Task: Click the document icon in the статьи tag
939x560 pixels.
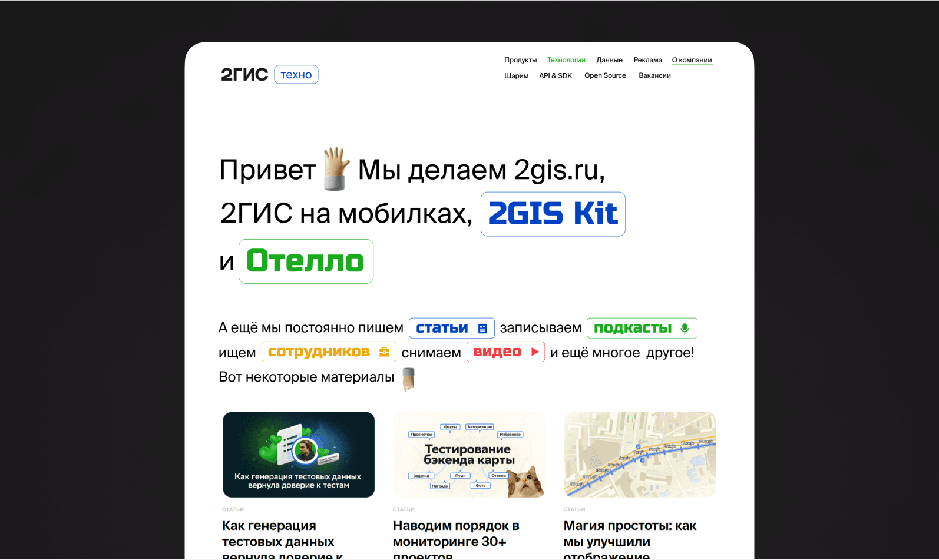Action: pyautogui.click(x=482, y=329)
